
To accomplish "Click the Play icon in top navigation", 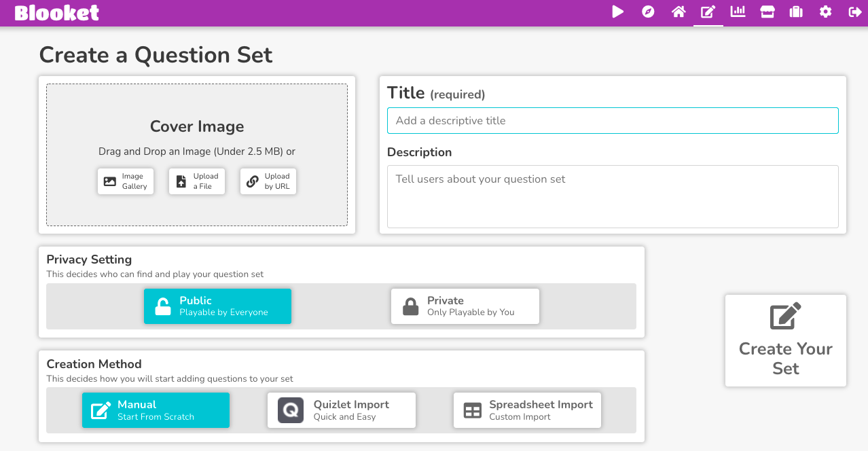I will click(x=617, y=12).
